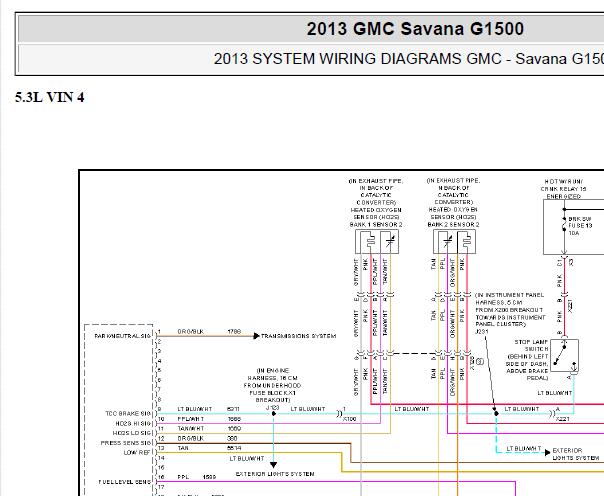Click the '5.3L VIN 4' heading
This screenshot has height=496, width=604.
click(49, 97)
